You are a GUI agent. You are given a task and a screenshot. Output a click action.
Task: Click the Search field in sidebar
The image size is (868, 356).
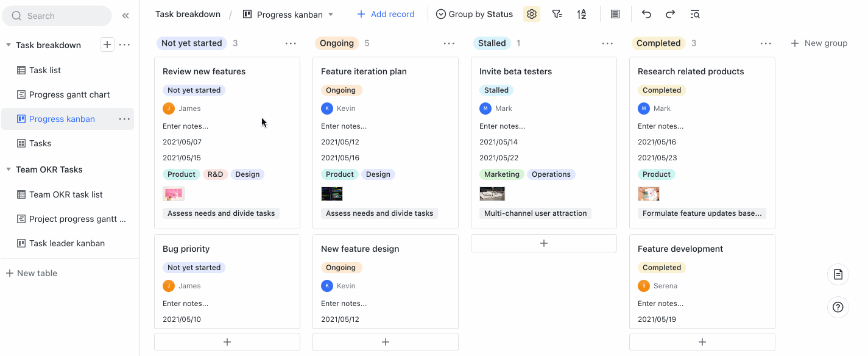tap(57, 16)
